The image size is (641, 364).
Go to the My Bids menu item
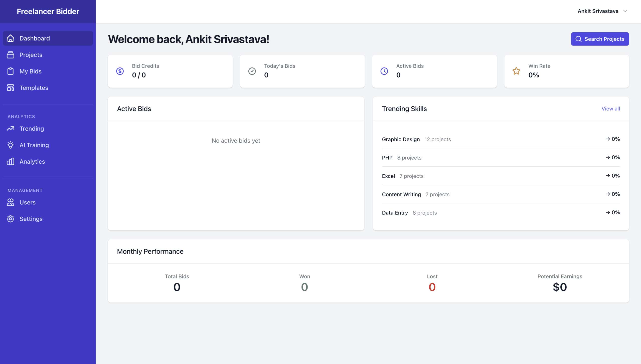pyautogui.click(x=31, y=71)
